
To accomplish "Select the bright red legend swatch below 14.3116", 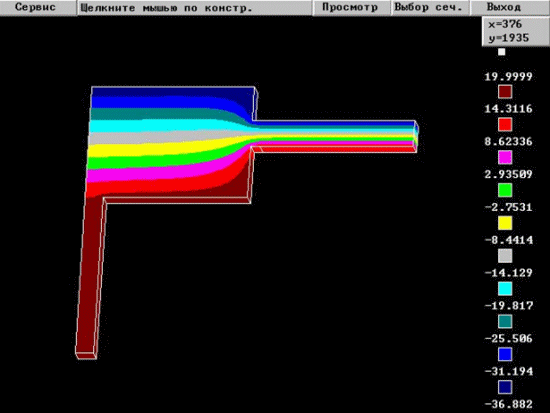I will 505,125.
